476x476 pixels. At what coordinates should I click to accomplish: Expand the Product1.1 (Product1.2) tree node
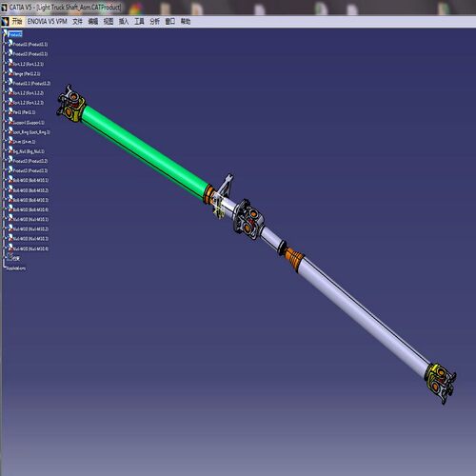click(5, 83)
